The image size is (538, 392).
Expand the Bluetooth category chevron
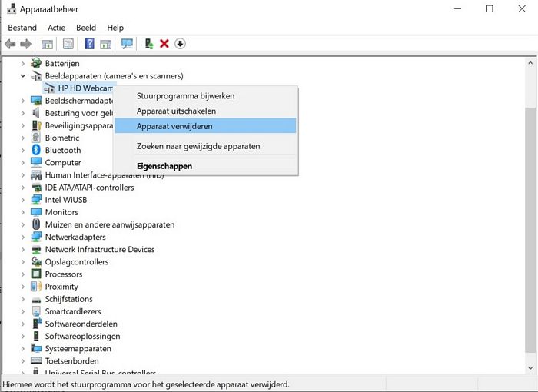click(x=23, y=150)
